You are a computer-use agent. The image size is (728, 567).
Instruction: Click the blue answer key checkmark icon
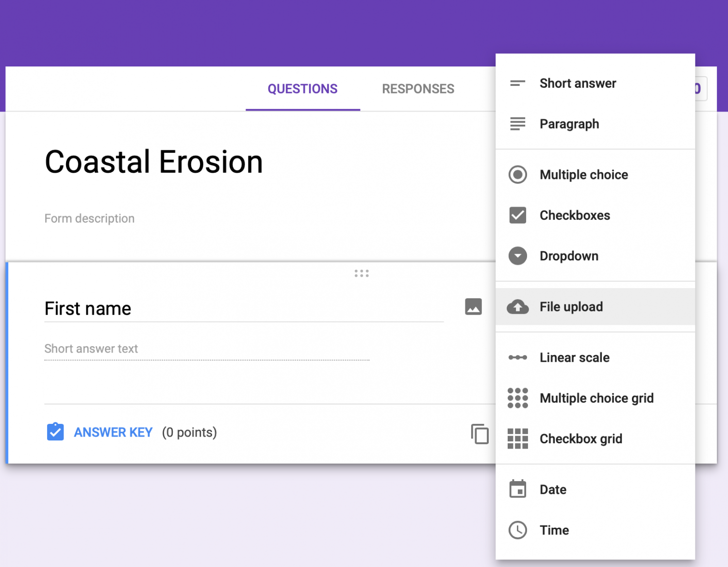pyautogui.click(x=55, y=432)
